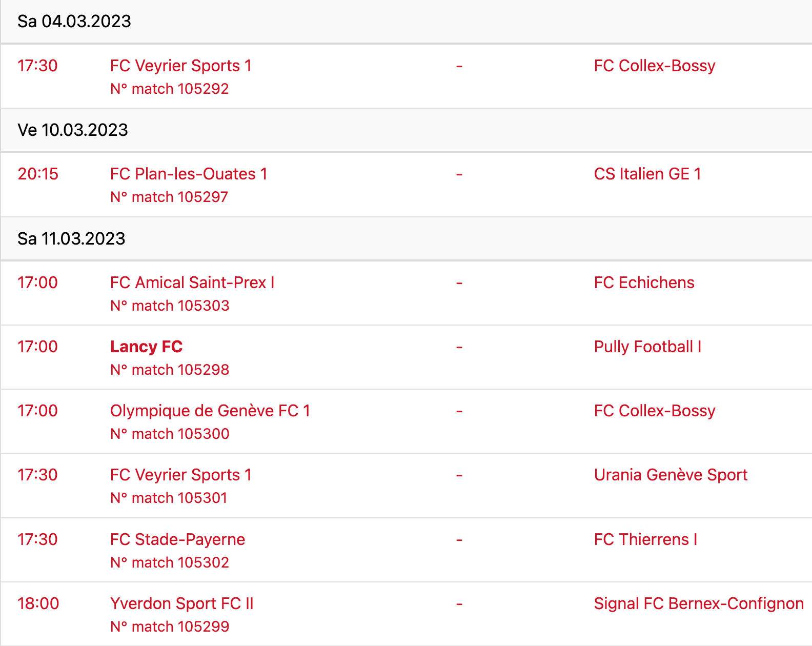Open Olympique de Genève FC 1 link
This screenshot has width=812, height=646.
210,411
